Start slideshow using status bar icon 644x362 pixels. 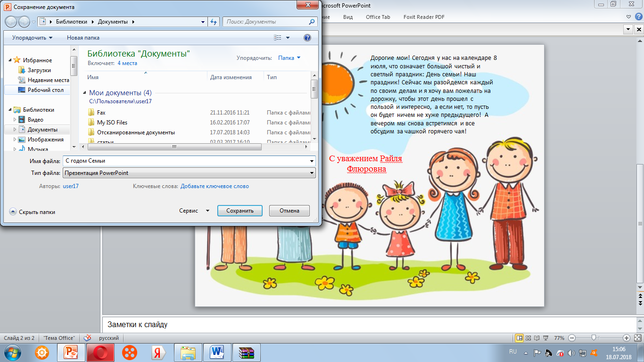(x=545, y=338)
